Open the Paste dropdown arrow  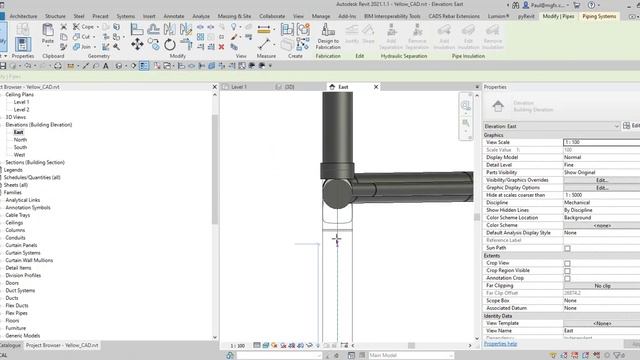tap(48, 47)
